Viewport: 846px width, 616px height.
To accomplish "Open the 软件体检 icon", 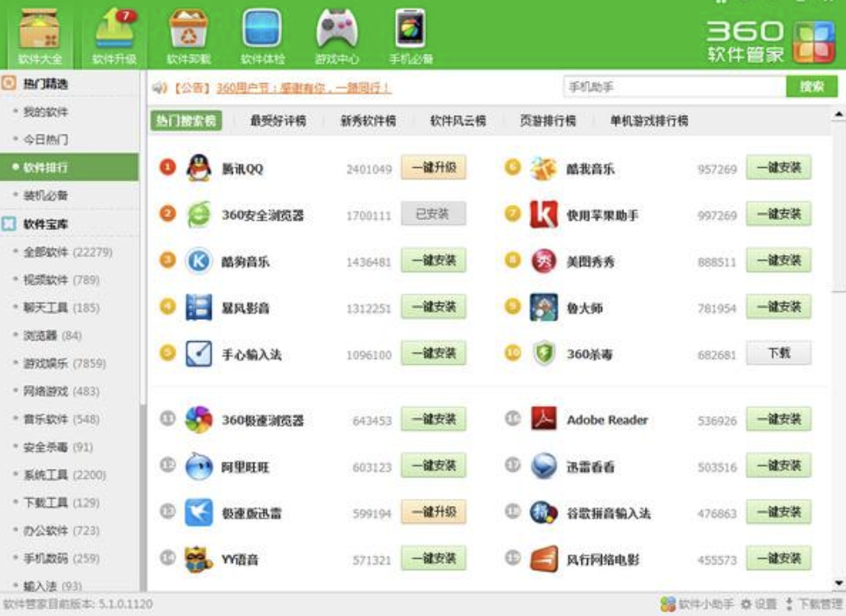I will point(262,36).
